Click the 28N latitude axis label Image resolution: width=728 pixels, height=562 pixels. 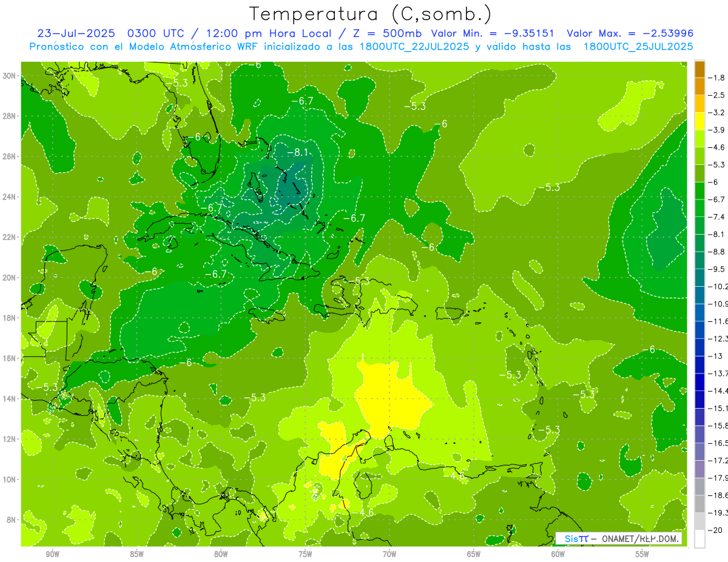pyautogui.click(x=10, y=116)
